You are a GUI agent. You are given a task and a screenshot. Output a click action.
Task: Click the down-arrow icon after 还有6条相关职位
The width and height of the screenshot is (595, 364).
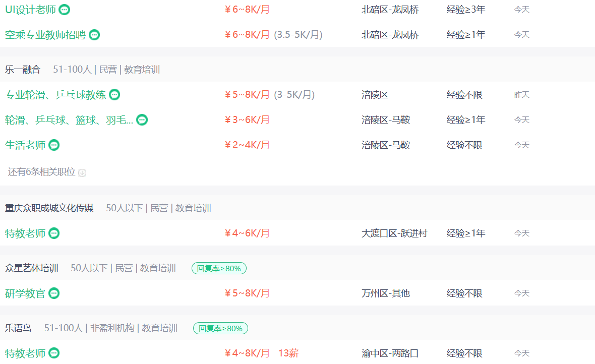(x=82, y=172)
